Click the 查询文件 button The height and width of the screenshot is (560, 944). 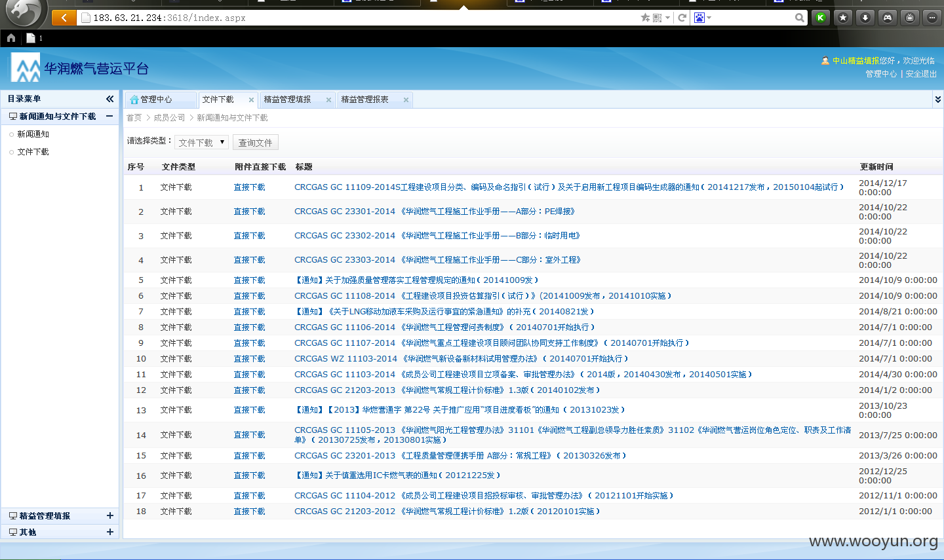(x=256, y=142)
